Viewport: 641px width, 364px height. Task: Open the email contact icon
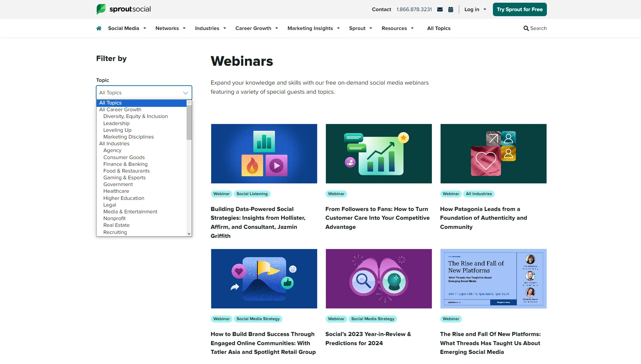pos(440,9)
